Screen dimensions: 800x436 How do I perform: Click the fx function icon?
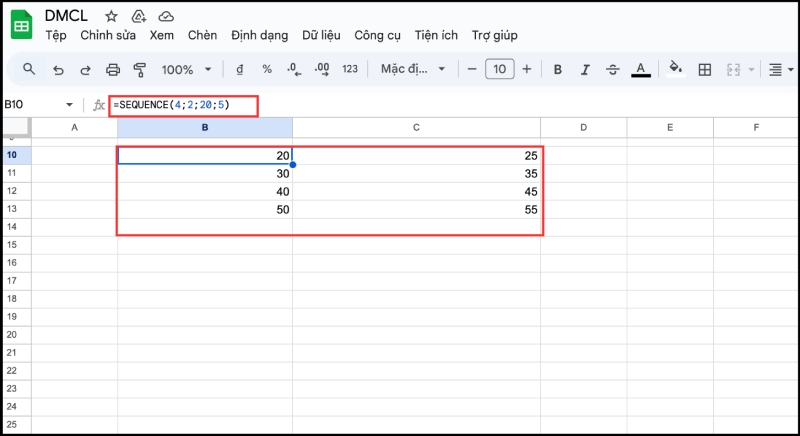click(98, 105)
